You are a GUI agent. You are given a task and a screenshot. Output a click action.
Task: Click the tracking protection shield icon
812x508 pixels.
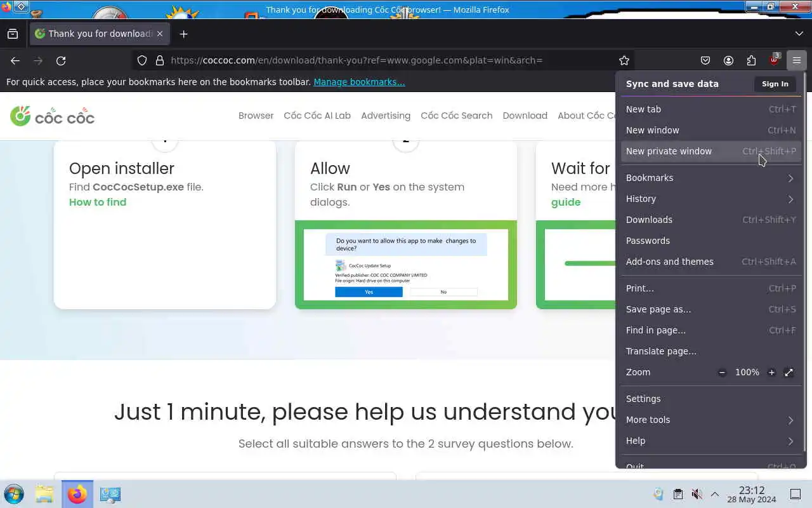pyautogui.click(x=142, y=60)
